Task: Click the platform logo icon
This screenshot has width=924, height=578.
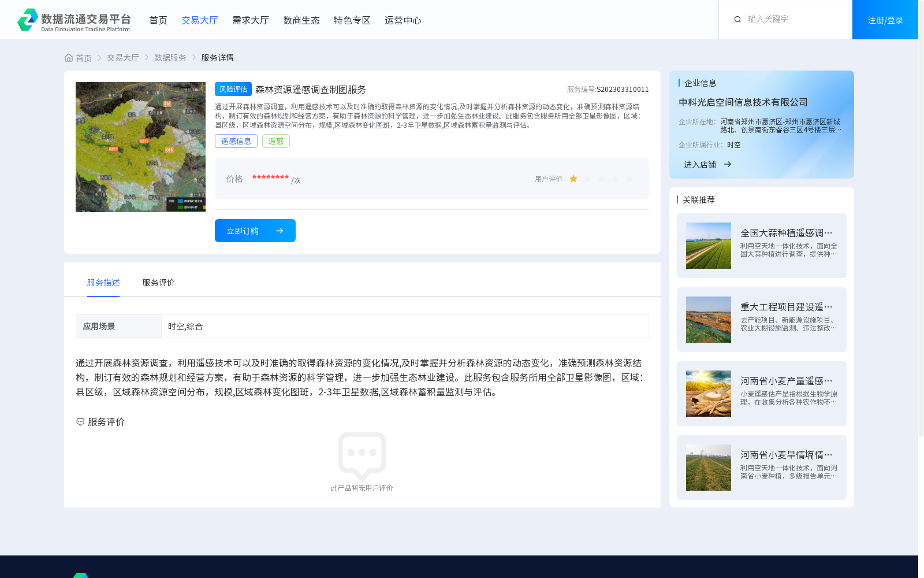Action: [28, 20]
